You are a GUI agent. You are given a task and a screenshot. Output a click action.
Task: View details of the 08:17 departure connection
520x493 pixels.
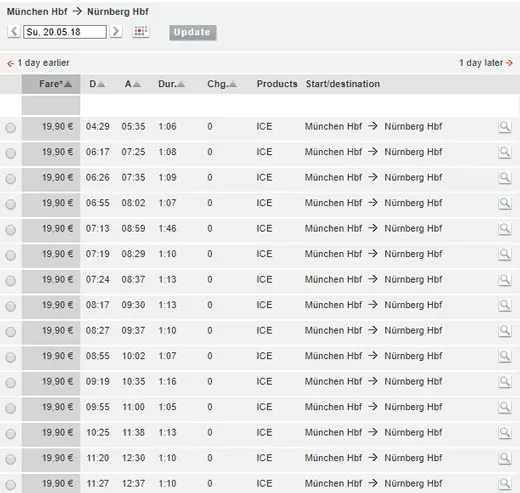pos(505,305)
